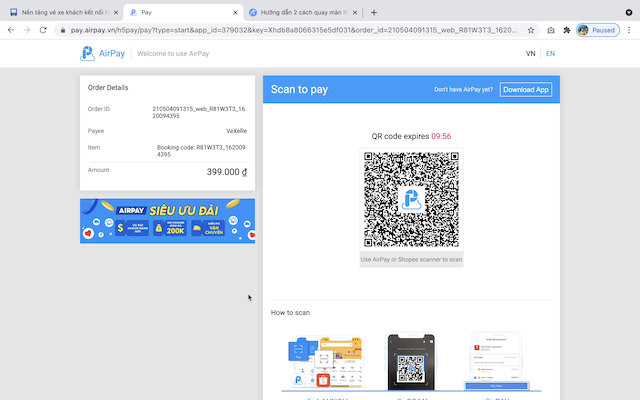Click the Chrome tab search dropdown icon
The image size is (640, 400).
click(x=629, y=13)
